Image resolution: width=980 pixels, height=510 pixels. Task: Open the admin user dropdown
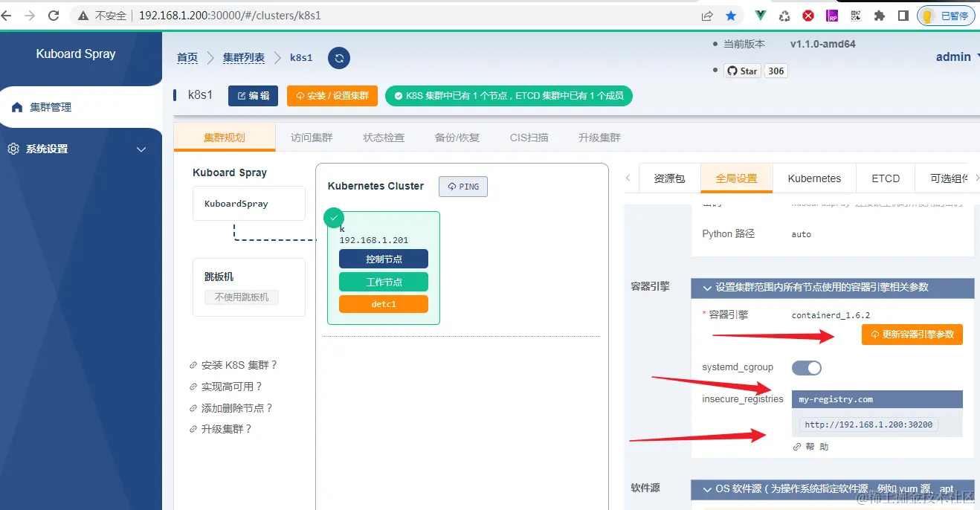coord(958,57)
